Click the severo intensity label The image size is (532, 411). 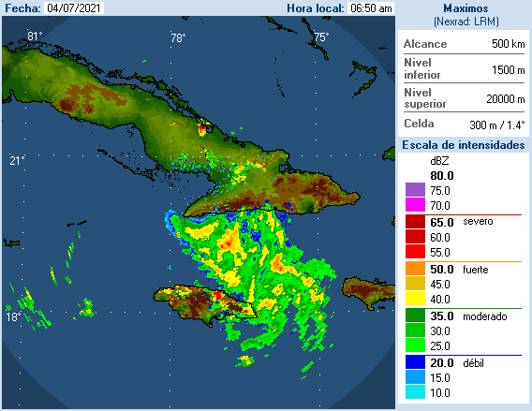[478, 222]
